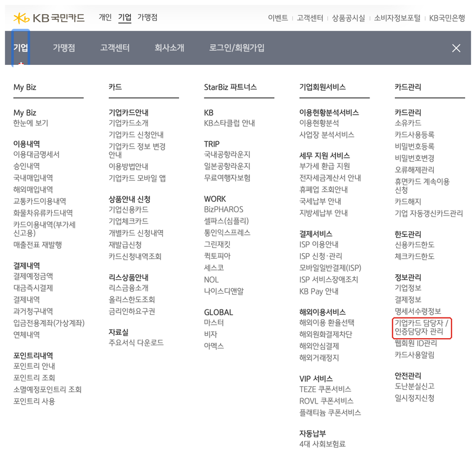Open 매출전표 재발행

coord(38,245)
